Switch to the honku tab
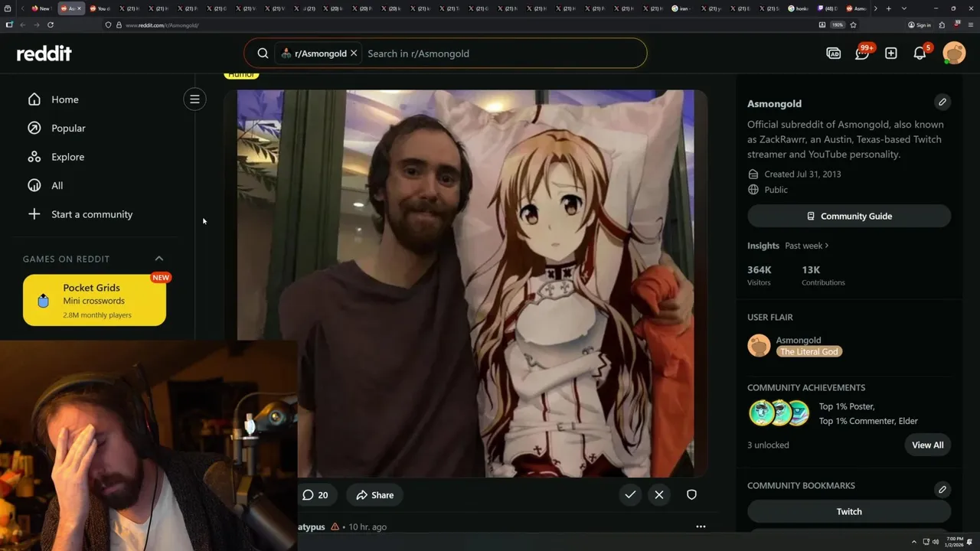Screen dimensions: 980x551 (799, 8)
